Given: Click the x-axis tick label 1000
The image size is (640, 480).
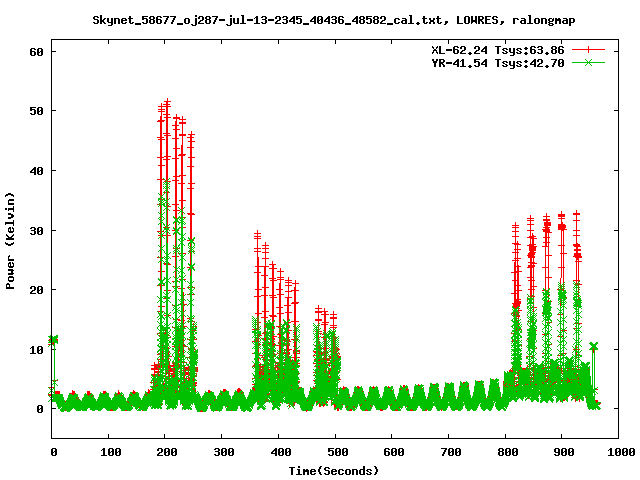Looking at the screenshot, I should click(x=620, y=452).
